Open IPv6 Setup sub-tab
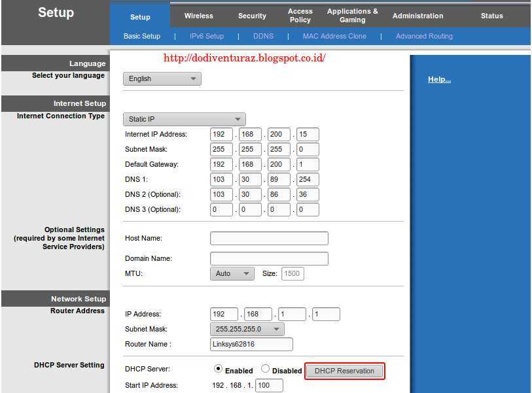This screenshot has width=532, height=393. [207, 36]
